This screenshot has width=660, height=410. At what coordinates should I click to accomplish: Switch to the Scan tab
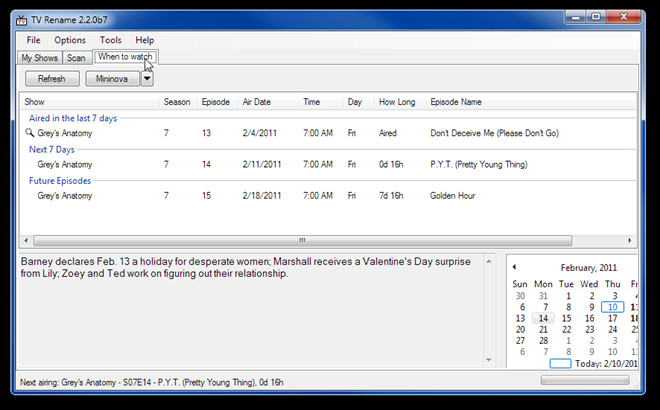(x=76, y=58)
